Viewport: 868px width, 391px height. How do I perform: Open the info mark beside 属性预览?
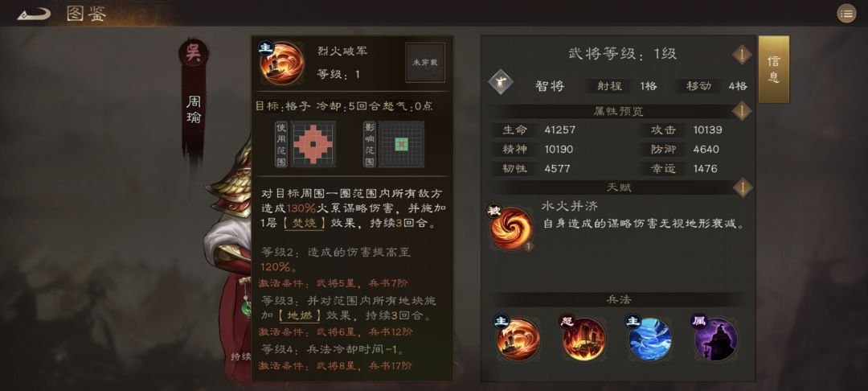pyautogui.click(x=742, y=111)
